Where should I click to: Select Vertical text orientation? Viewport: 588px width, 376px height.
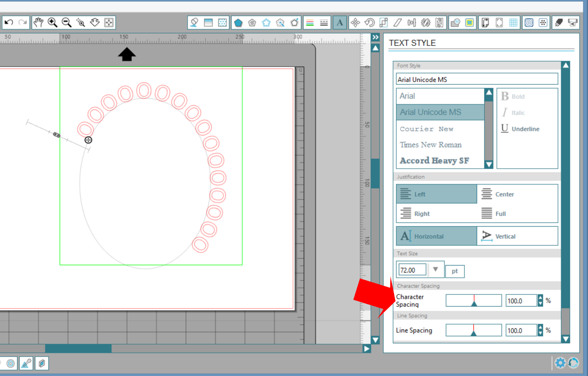pyautogui.click(x=506, y=236)
